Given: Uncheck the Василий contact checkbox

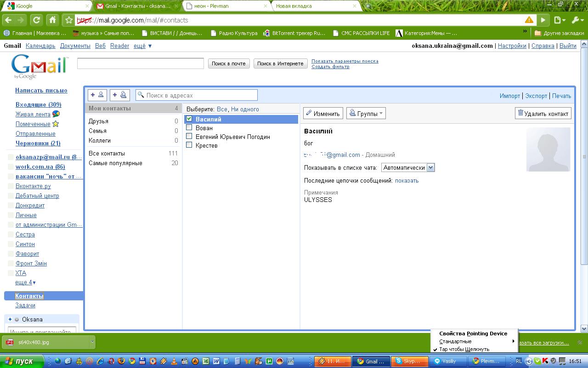Looking at the screenshot, I should [189, 119].
